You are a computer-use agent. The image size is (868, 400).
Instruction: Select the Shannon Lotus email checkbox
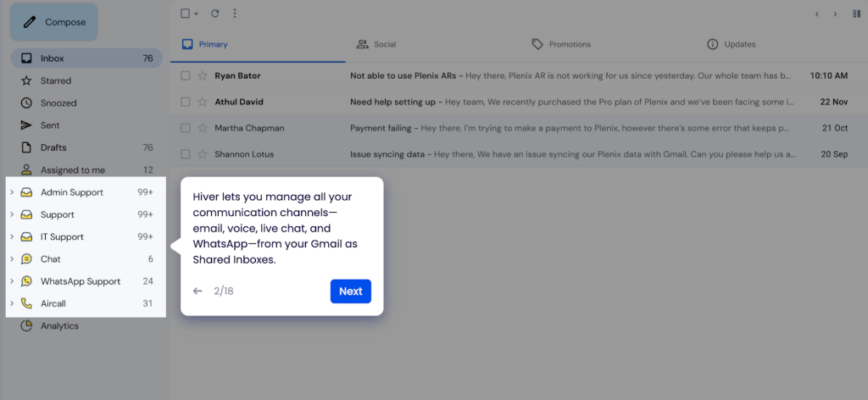tap(186, 153)
